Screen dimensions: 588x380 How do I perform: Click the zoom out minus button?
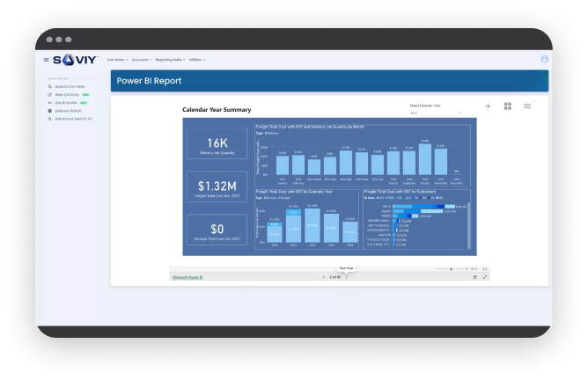(437, 268)
